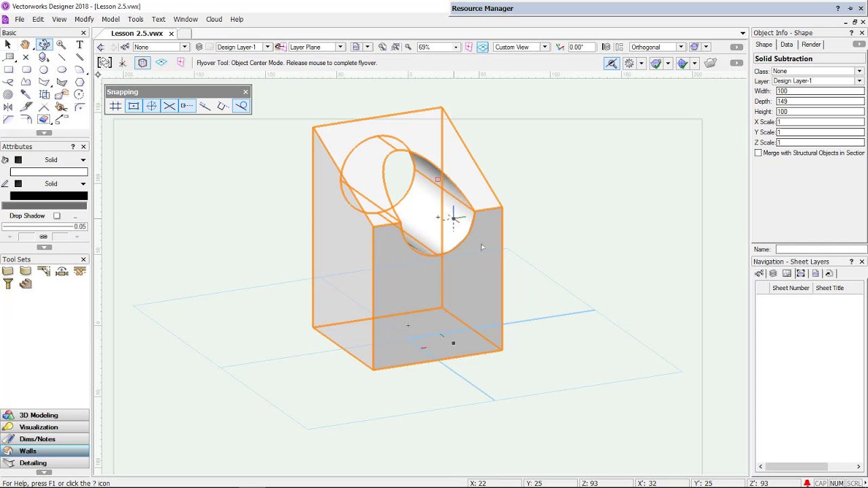Select the Regular Polygon hexagon tool

tap(79, 82)
